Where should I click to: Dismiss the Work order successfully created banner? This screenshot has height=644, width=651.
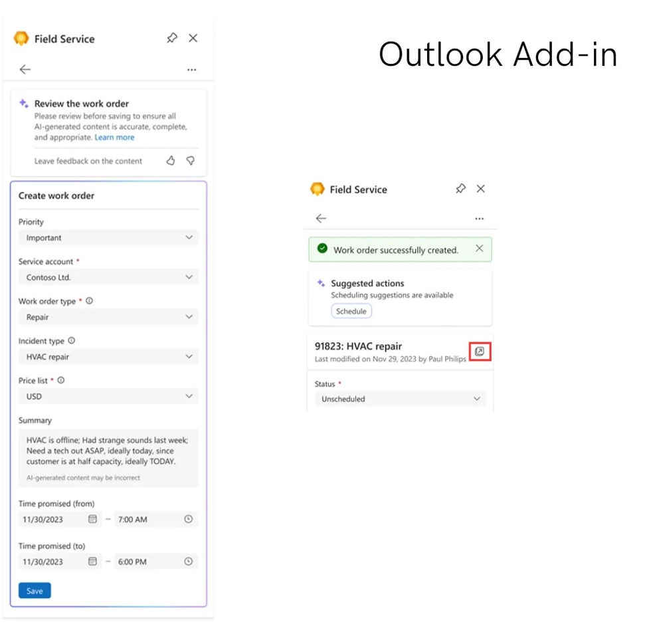pyautogui.click(x=479, y=249)
